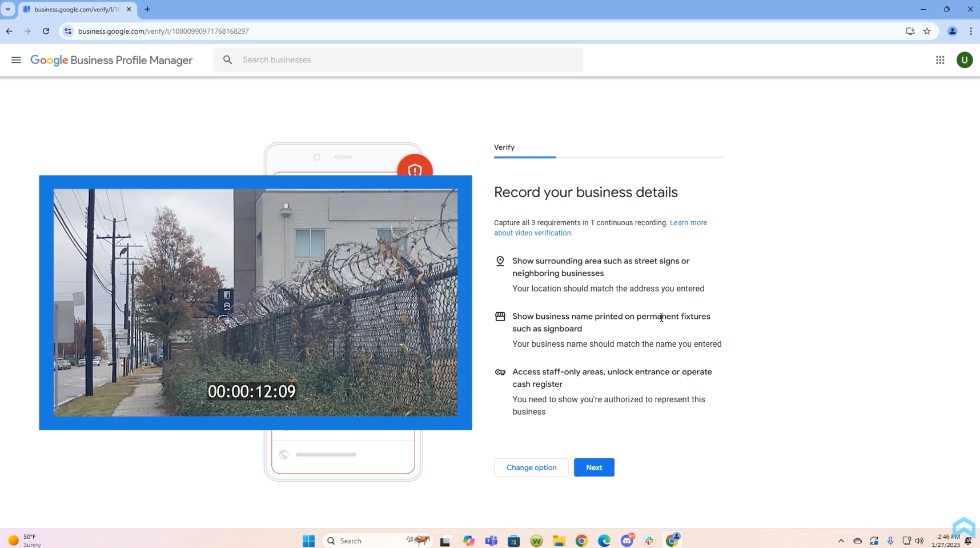Click the Verify step label

(x=504, y=147)
